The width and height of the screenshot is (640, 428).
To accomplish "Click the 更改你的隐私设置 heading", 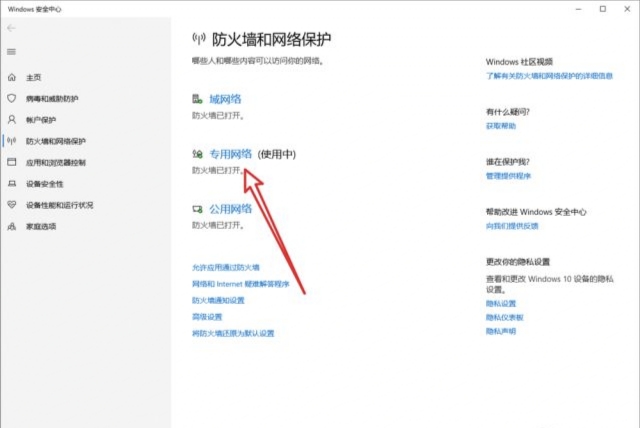I will pos(518,262).
